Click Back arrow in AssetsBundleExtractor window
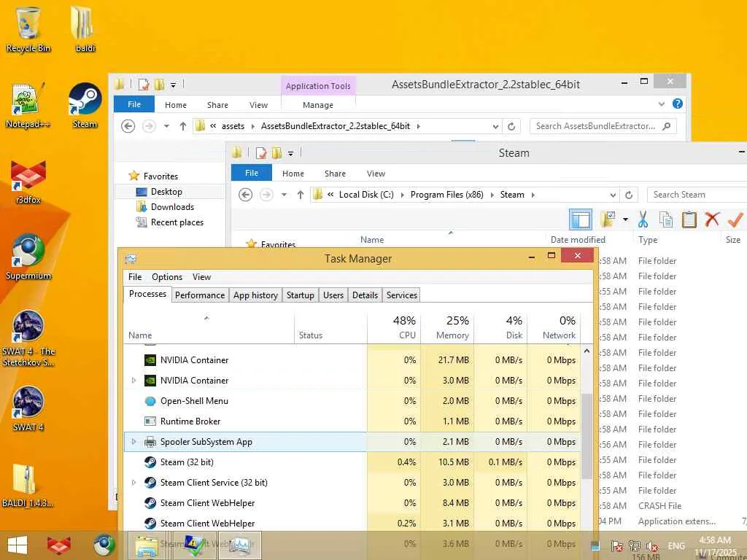Image resolution: width=747 pixels, height=560 pixels. click(x=128, y=126)
